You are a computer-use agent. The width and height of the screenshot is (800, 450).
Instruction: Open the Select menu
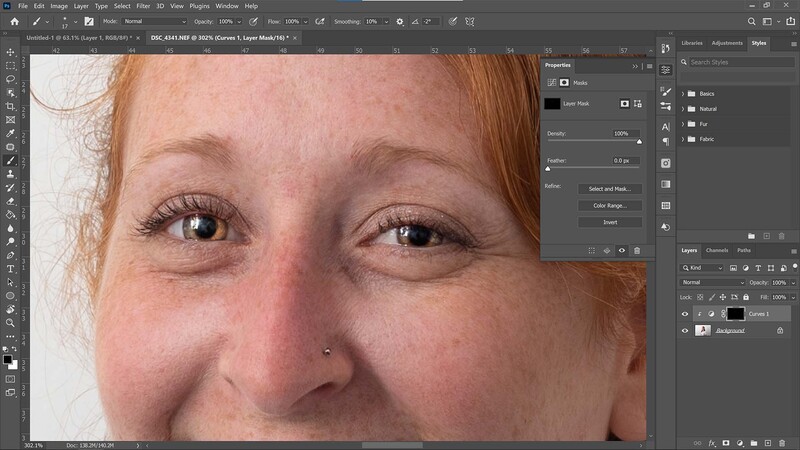tap(122, 6)
